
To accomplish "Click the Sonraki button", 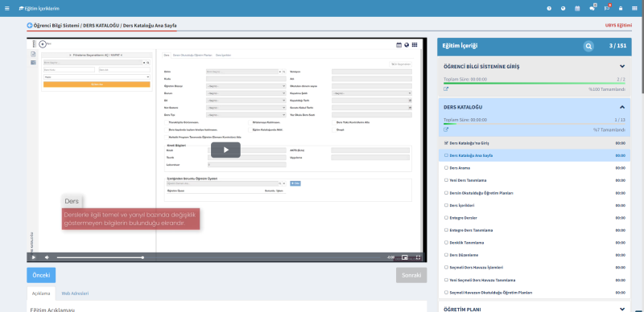I will 411,275.
